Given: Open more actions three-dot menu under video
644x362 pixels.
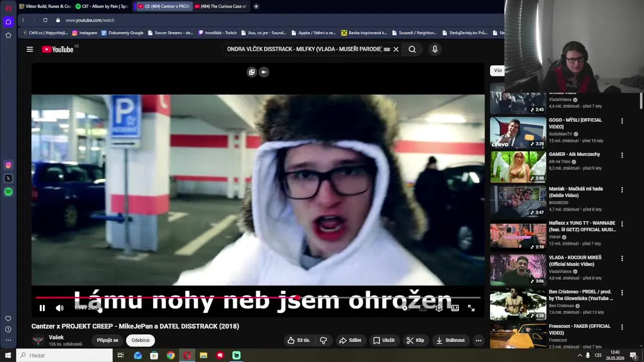Looking at the screenshot, I should click(x=478, y=340).
